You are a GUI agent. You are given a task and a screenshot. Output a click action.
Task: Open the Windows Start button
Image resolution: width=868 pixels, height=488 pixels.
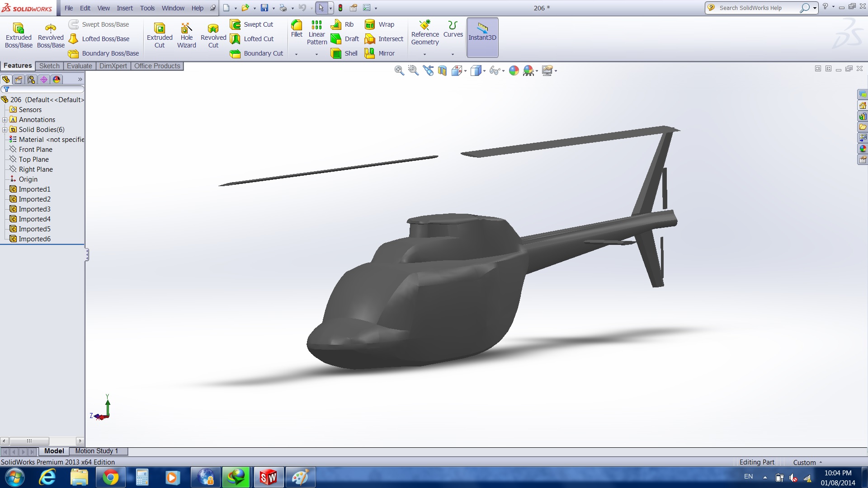[15, 477]
